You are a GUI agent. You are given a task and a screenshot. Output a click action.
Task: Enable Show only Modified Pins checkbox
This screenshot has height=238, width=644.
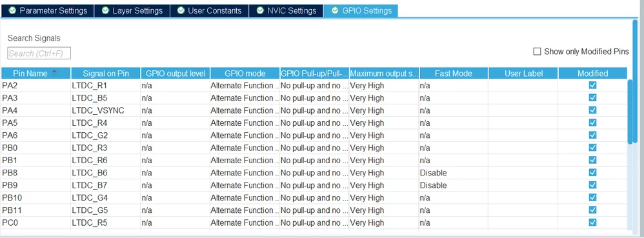pos(537,52)
